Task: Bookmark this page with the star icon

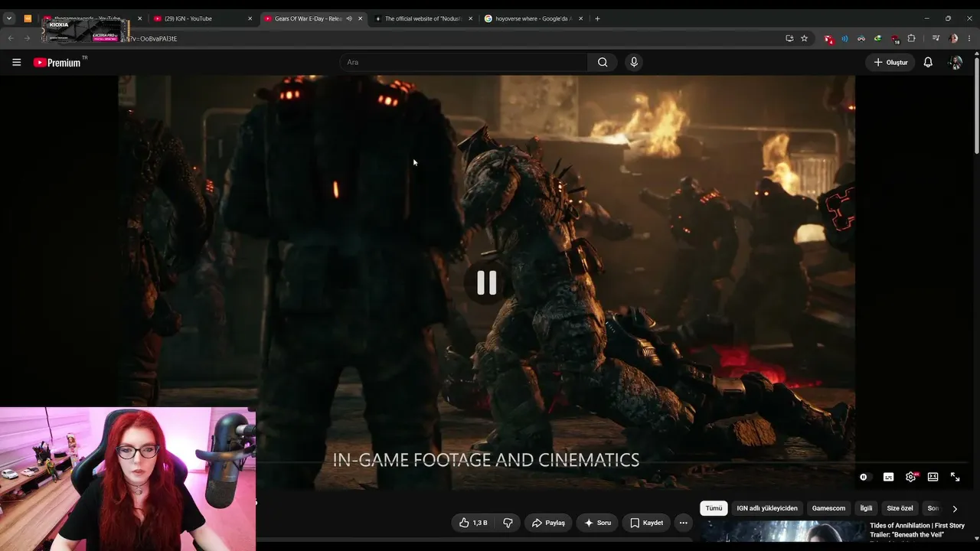Action: 804,38
